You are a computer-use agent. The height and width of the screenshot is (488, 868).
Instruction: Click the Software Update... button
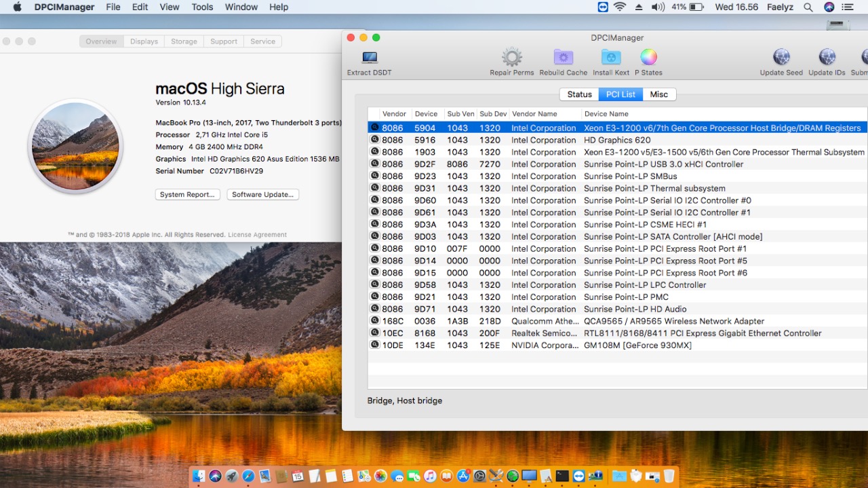coord(263,194)
